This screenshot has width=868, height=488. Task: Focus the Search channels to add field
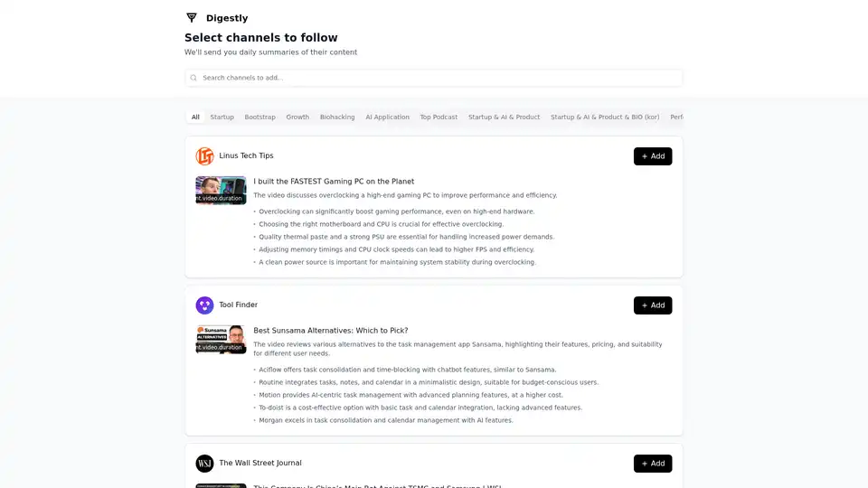(x=433, y=78)
